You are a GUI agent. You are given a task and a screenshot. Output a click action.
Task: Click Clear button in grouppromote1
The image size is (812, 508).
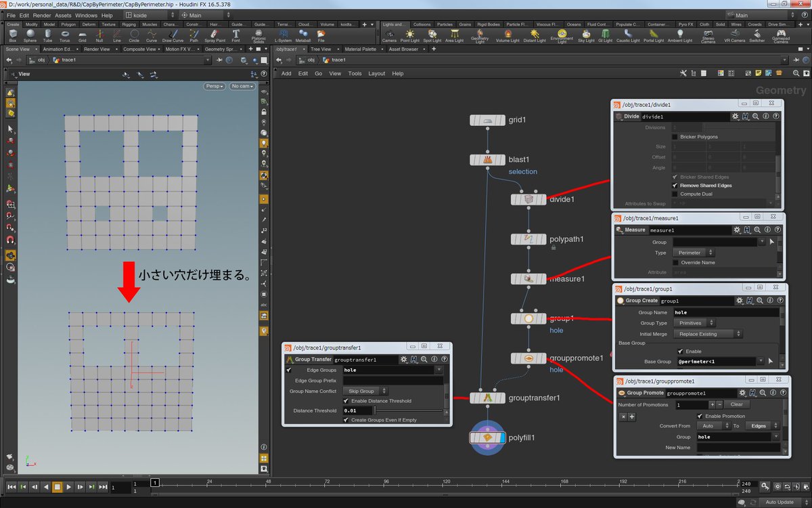(x=736, y=404)
